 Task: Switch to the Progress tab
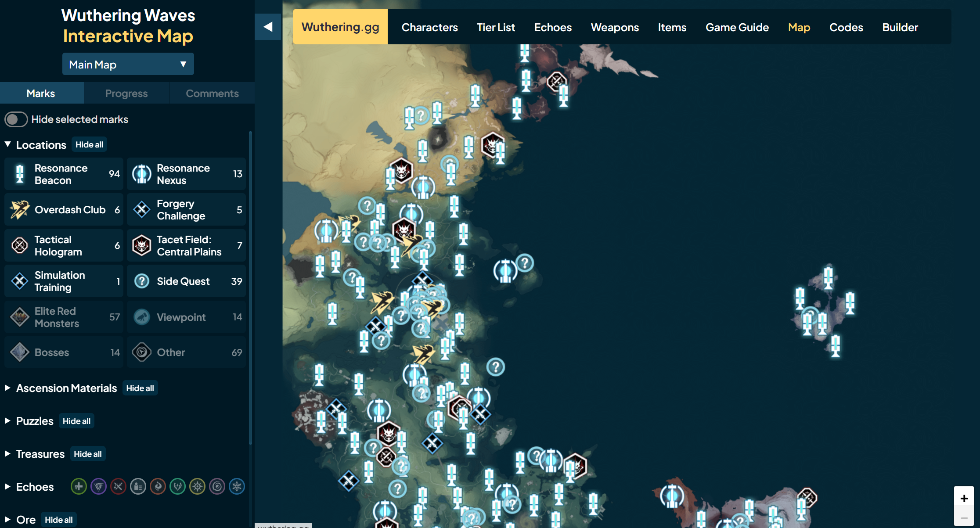click(x=126, y=93)
